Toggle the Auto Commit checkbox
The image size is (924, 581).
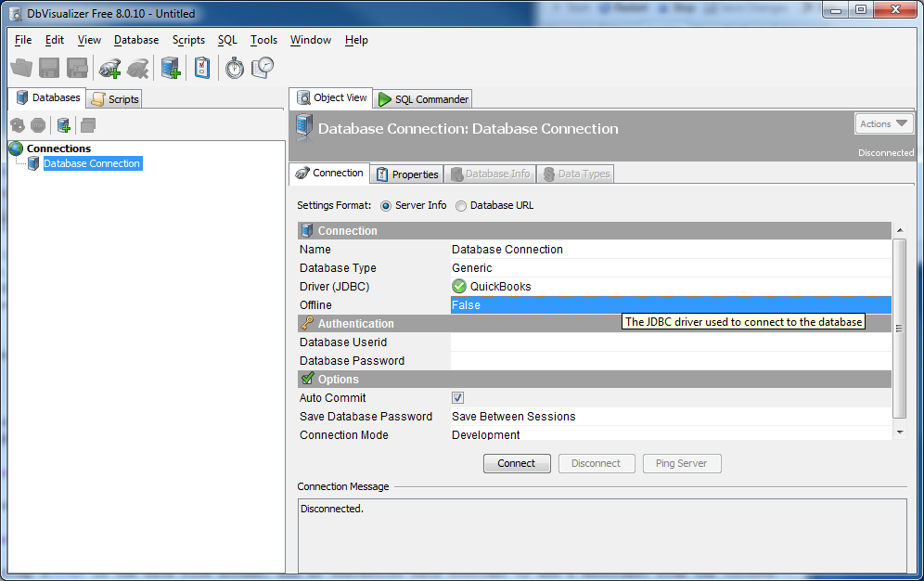tap(458, 398)
